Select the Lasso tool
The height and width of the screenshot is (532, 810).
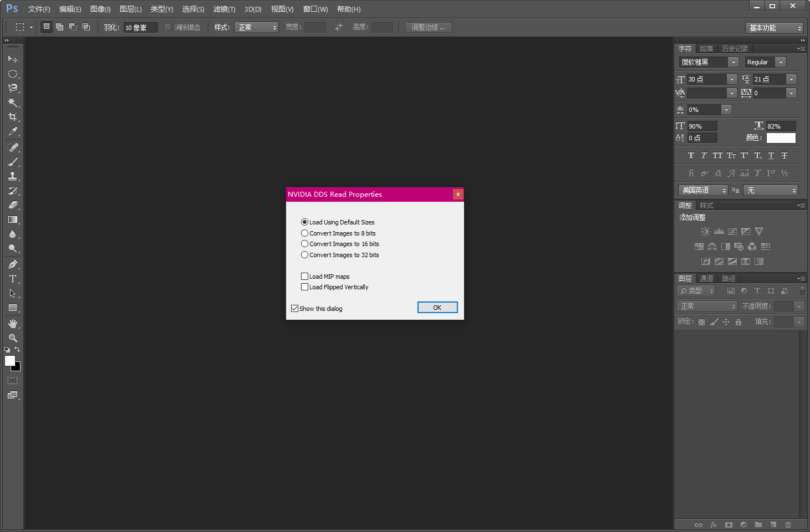[13, 88]
